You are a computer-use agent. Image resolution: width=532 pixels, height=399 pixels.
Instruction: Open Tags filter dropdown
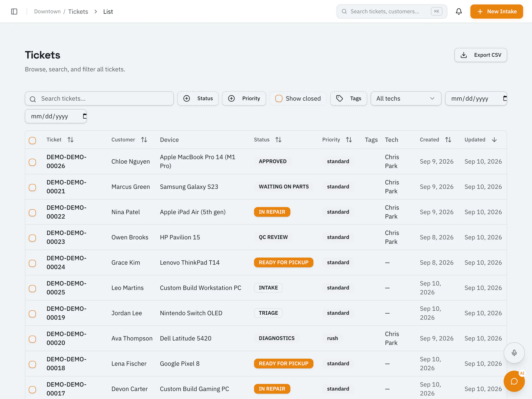348,98
